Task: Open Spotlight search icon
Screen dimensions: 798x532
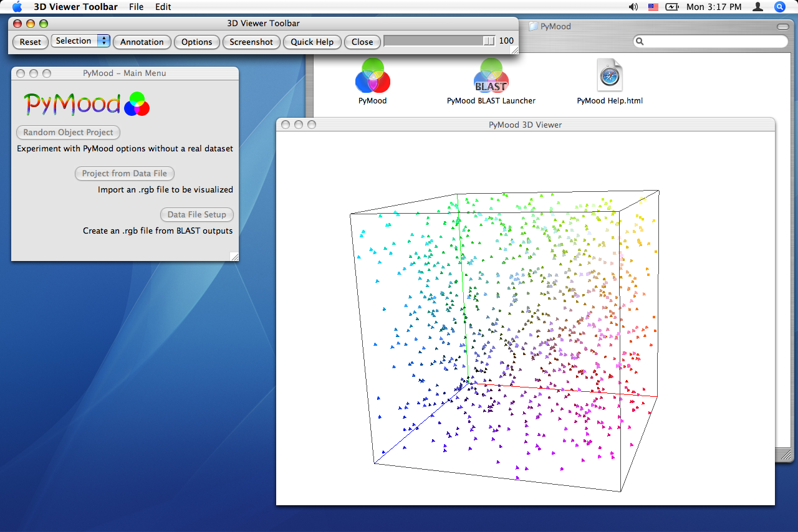Action: pos(780,7)
